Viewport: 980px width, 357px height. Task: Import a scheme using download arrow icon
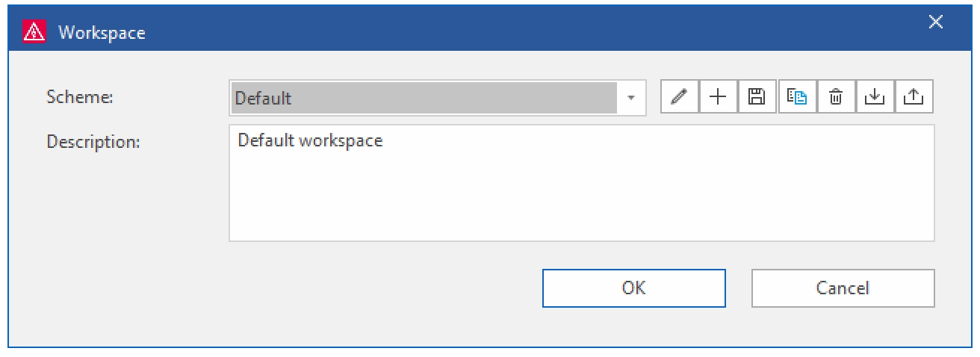875,97
